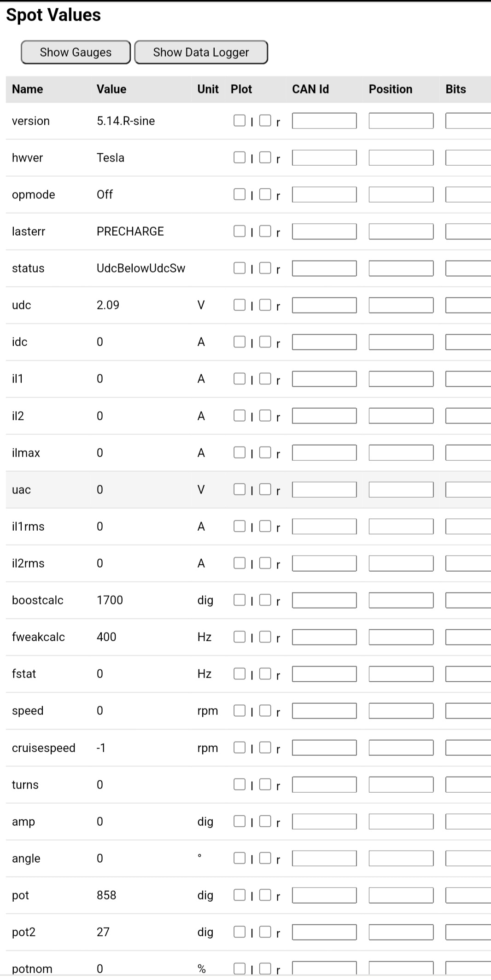Click Position input for pot row
The width and height of the screenshot is (491, 980).
[401, 895]
